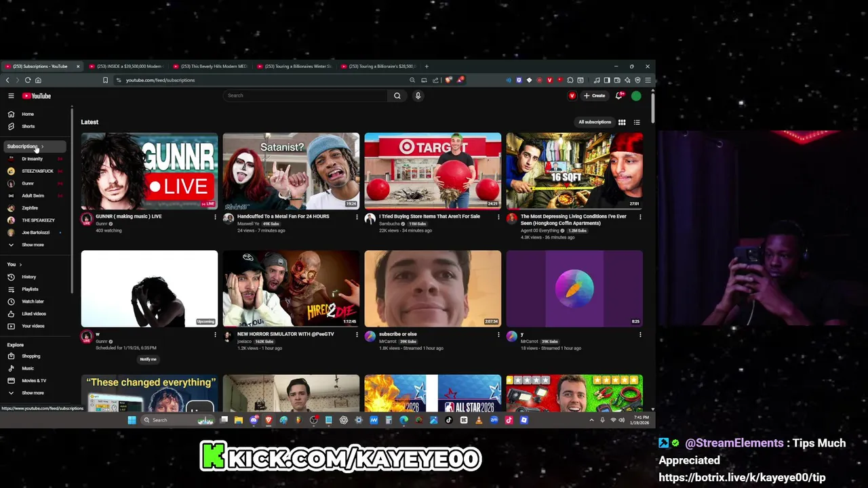Switch to list view layout

[x=637, y=122]
